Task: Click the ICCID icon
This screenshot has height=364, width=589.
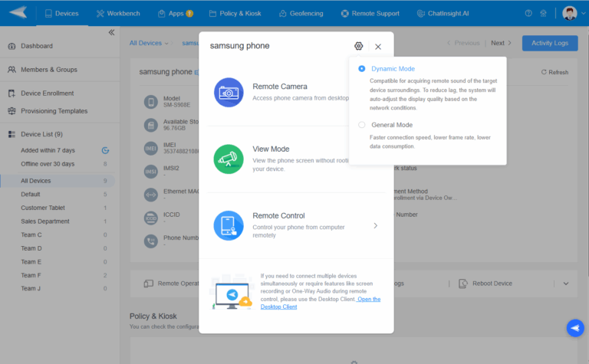Action: [x=151, y=218]
